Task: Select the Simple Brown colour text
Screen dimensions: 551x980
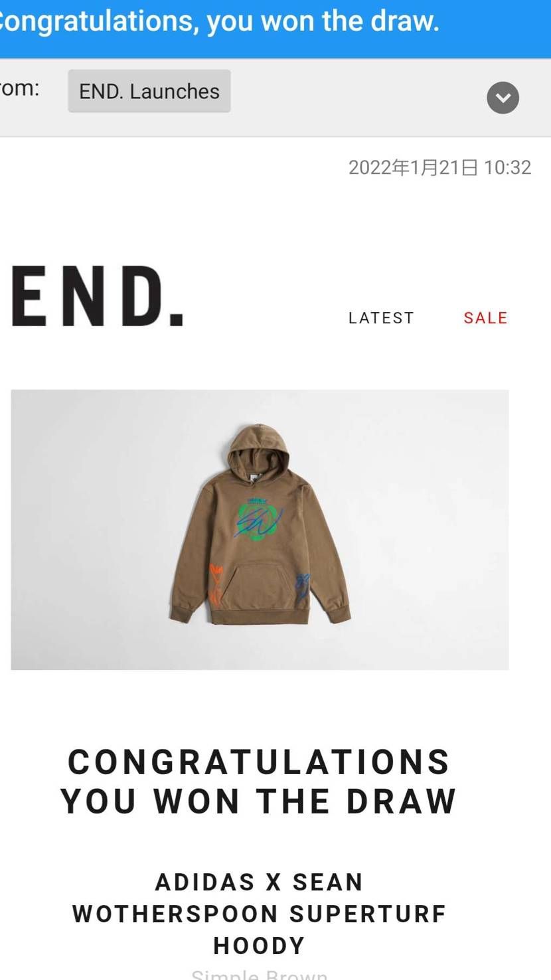Action: pos(259,974)
